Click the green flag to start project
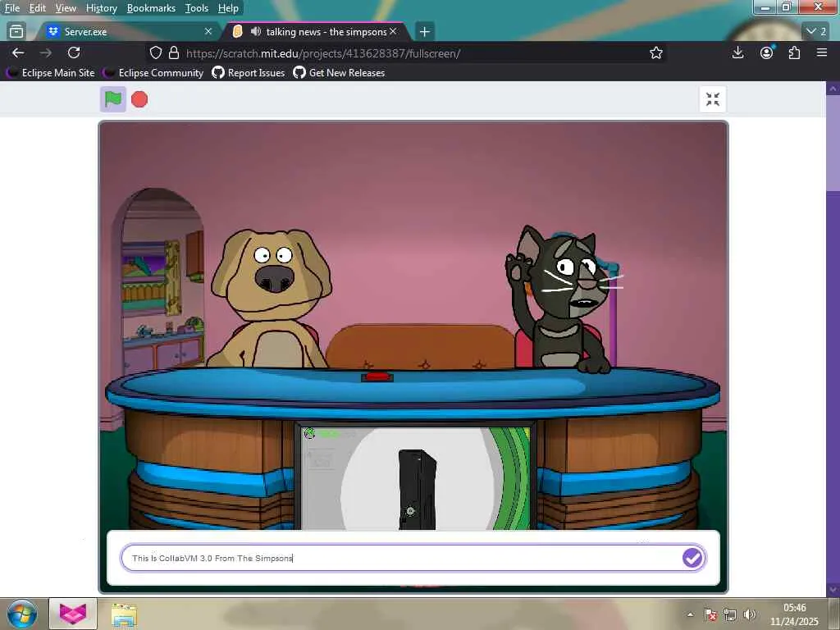840x630 pixels. tap(113, 99)
